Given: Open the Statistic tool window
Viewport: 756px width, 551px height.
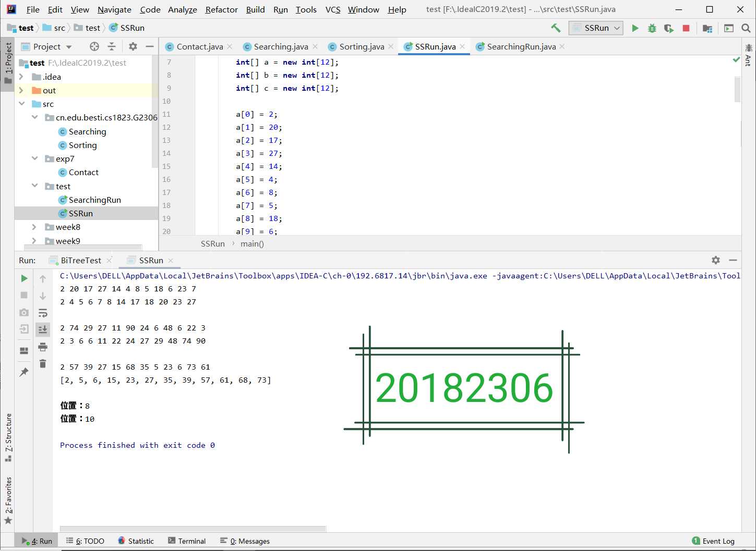Looking at the screenshot, I should (x=136, y=541).
